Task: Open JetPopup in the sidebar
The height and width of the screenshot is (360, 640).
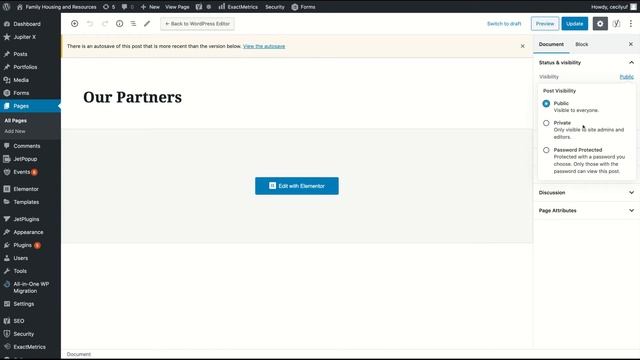Action: [x=25, y=159]
